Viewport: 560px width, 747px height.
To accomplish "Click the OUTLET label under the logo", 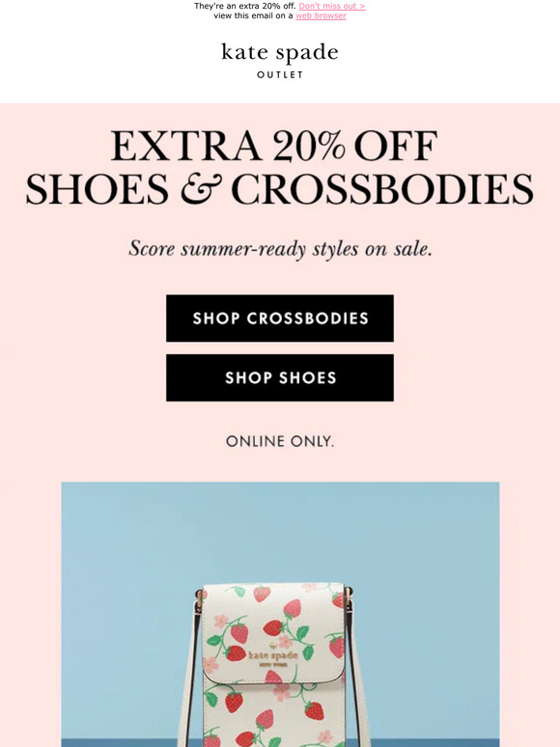I will 280,74.
